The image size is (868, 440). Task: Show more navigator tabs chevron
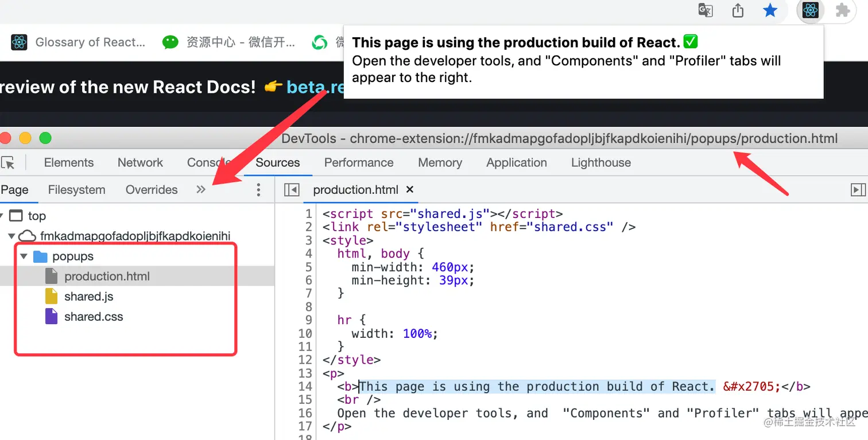tap(200, 189)
